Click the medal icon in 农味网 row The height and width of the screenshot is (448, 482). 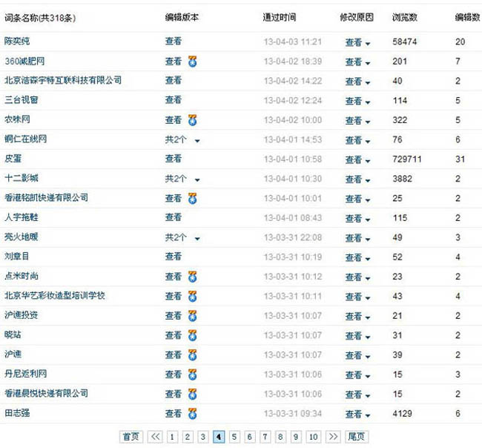click(x=192, y=120)
